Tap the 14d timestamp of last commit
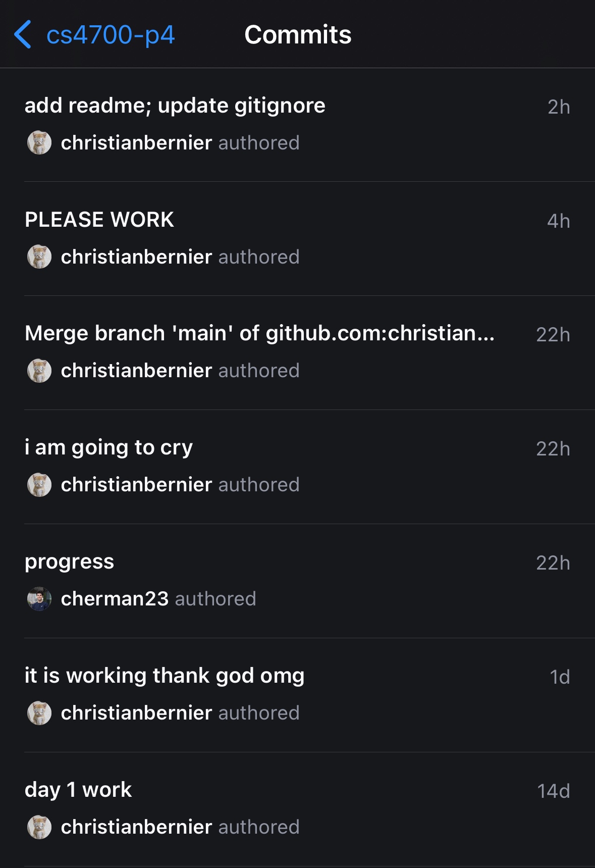The height and width of the screenshot is (868, 595). [554, 791]
